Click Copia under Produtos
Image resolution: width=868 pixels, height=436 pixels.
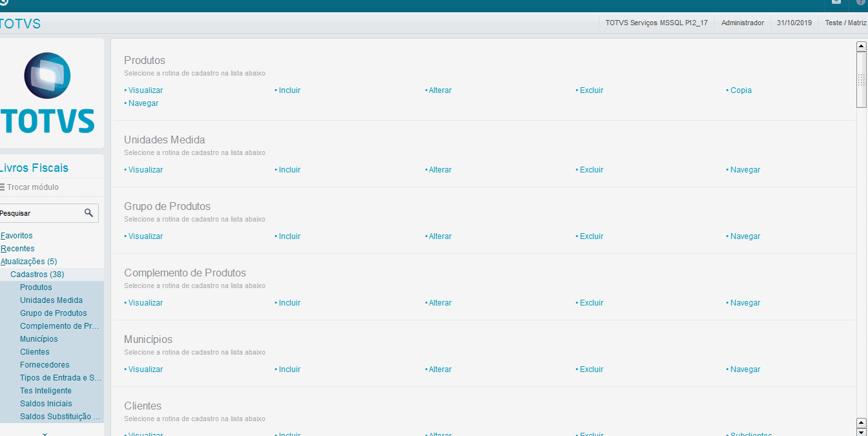[x=741, y=90]
